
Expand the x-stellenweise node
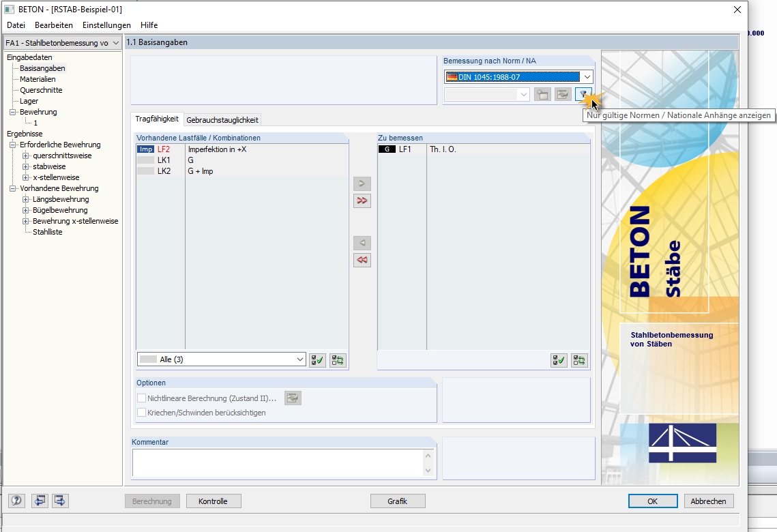click(26, 177)
